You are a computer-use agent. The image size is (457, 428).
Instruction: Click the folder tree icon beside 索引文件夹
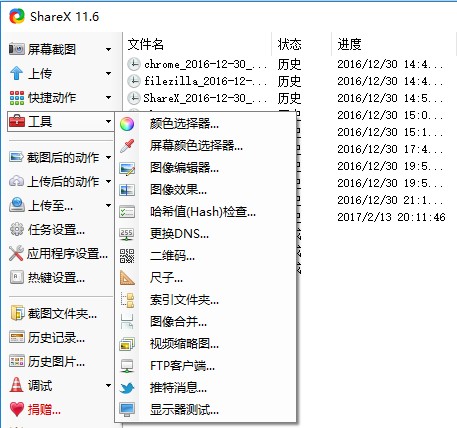tap(127, 300)
